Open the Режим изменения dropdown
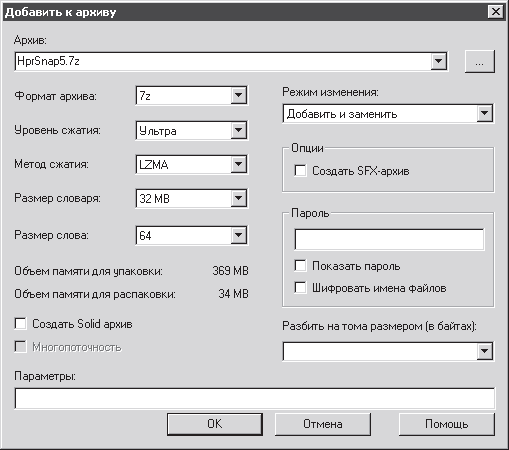This screenshot has width=509, height=450. point(485,114)
